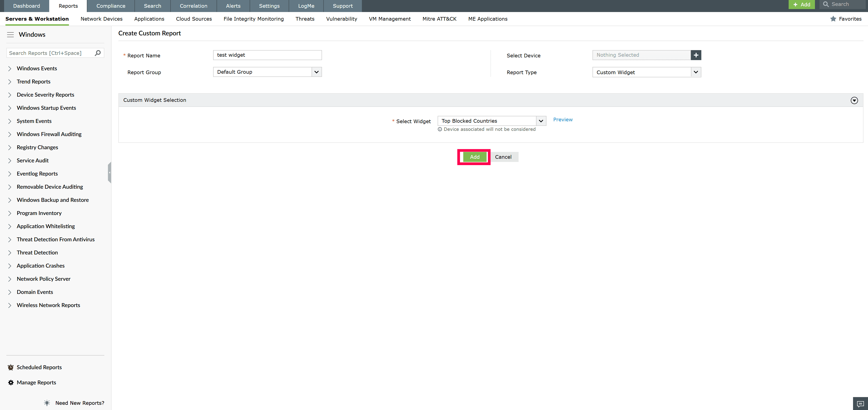Viewport: 868px width, 410px height.
Task: Click the plus icon beside Select Device
Action: [696, 55]
